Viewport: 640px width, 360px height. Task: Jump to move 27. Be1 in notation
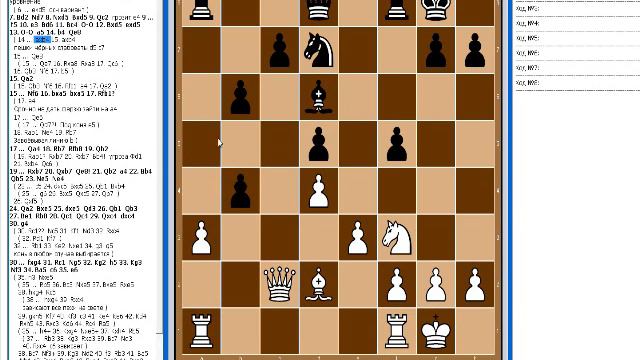point(22,216)
